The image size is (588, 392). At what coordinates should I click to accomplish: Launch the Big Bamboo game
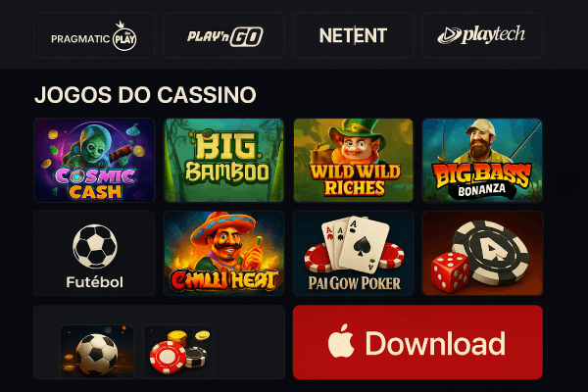click(x=223, y=160)
